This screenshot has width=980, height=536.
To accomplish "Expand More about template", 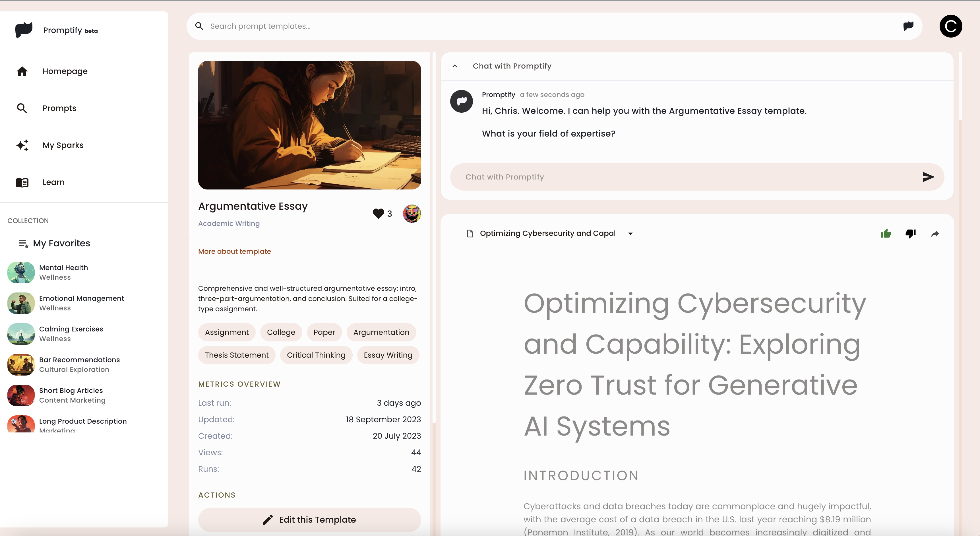I will [234, 251].
